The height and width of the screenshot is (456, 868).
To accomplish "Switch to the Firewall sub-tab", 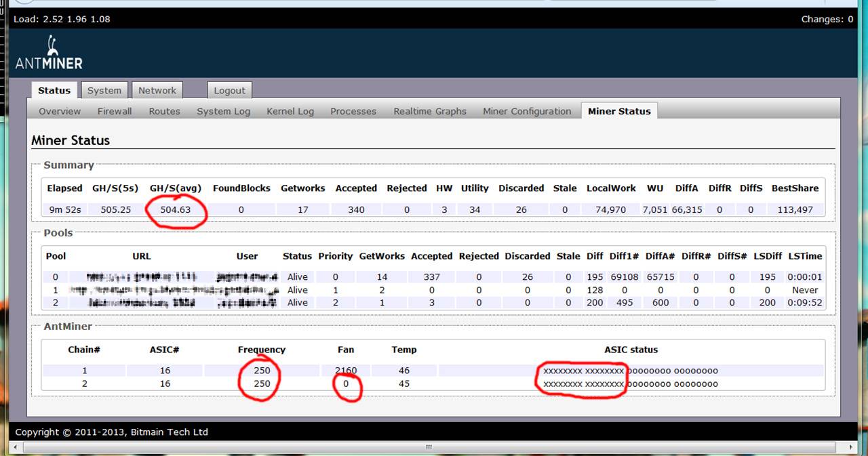I will [x=115, y=111].
